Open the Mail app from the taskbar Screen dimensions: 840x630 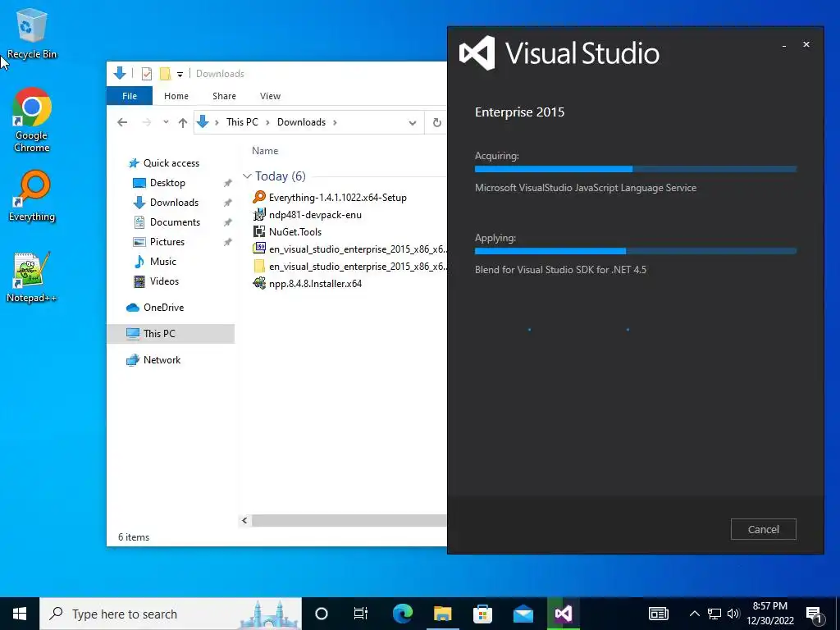tap(523, 614)
